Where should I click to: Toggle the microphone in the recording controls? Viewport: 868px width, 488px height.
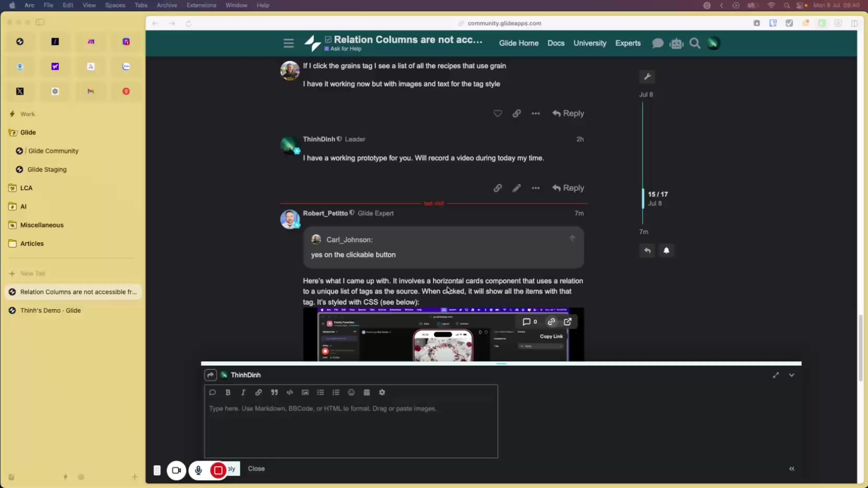pos(198,470)
